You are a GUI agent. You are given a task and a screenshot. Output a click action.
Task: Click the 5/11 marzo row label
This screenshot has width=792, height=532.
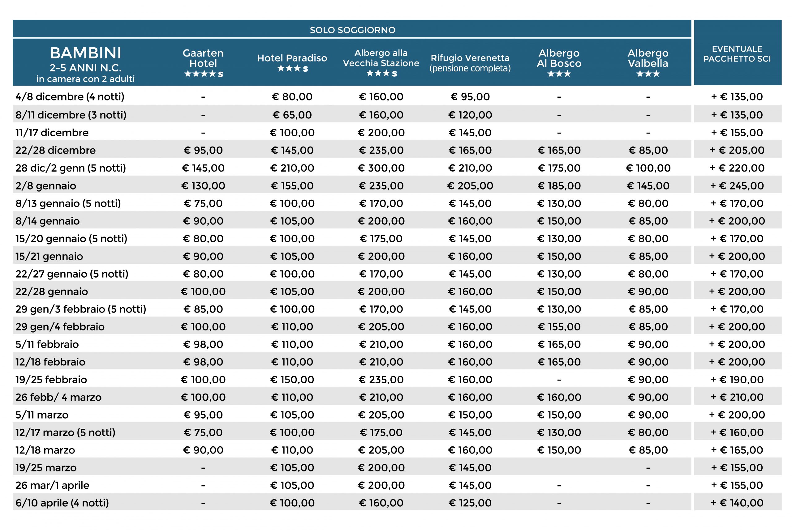(42, 415)
